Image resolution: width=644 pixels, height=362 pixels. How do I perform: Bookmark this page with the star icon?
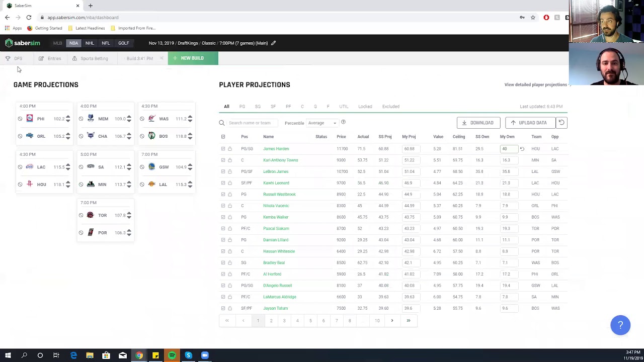click(x=533, y=18)
